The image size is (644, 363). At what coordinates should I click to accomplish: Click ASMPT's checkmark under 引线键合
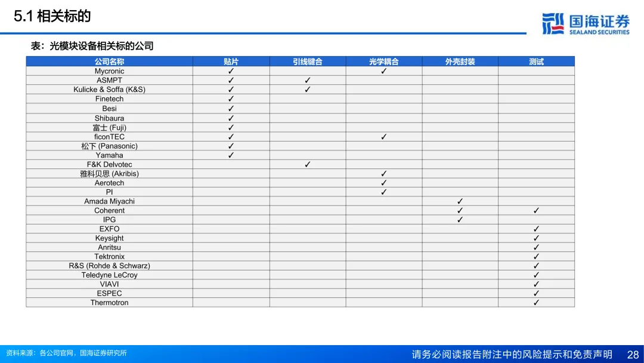308,80
